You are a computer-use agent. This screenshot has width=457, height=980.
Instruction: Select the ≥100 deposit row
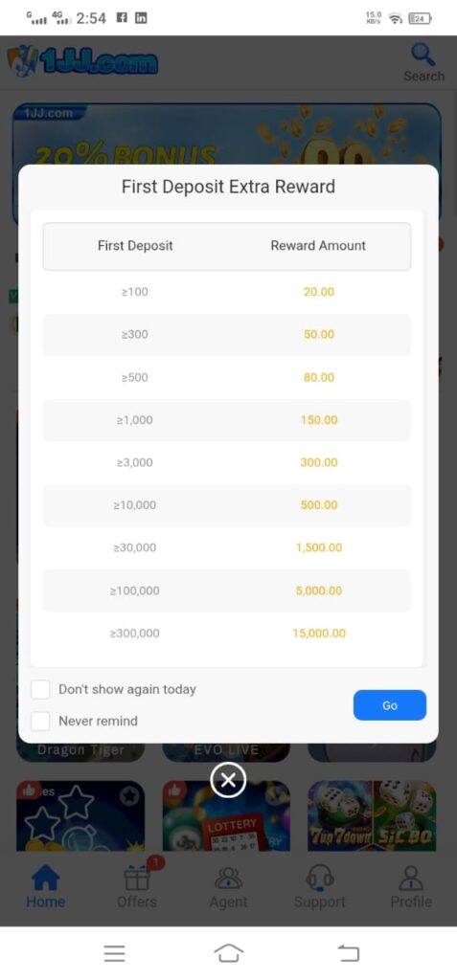point(227,292)
